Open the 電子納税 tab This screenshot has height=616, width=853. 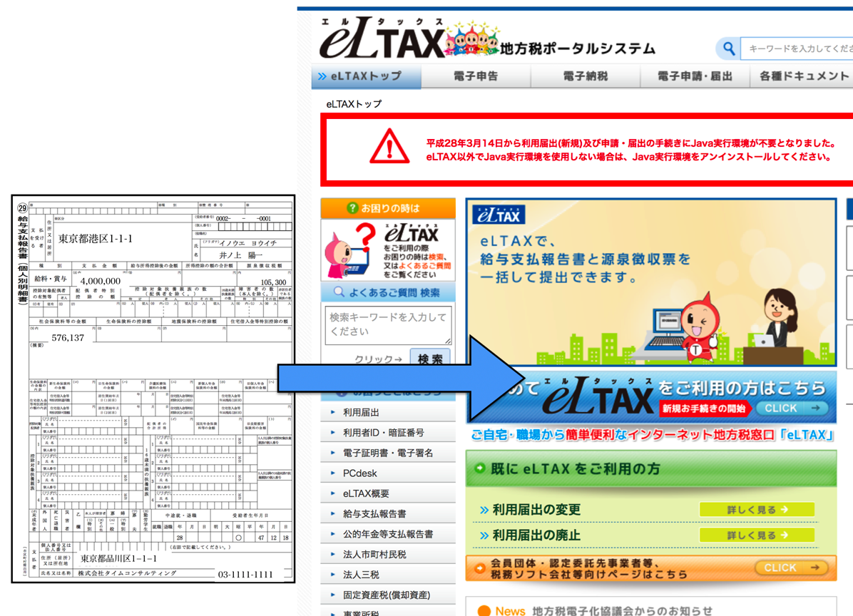click(x=586, y=76)
